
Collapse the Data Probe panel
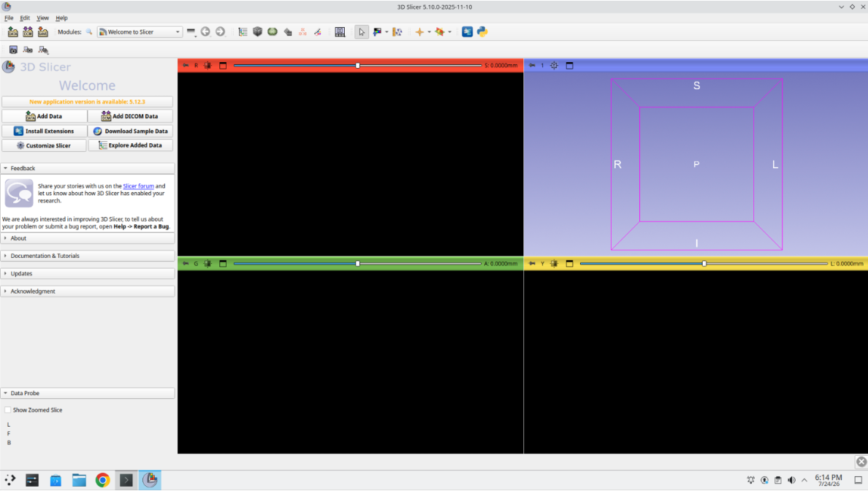[x=88, y=393]
